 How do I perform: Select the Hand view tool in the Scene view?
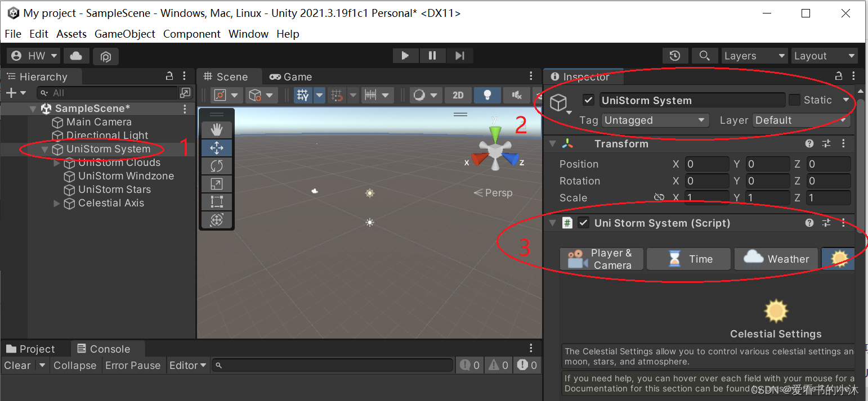pyautogui.click(x=217, y=130)
